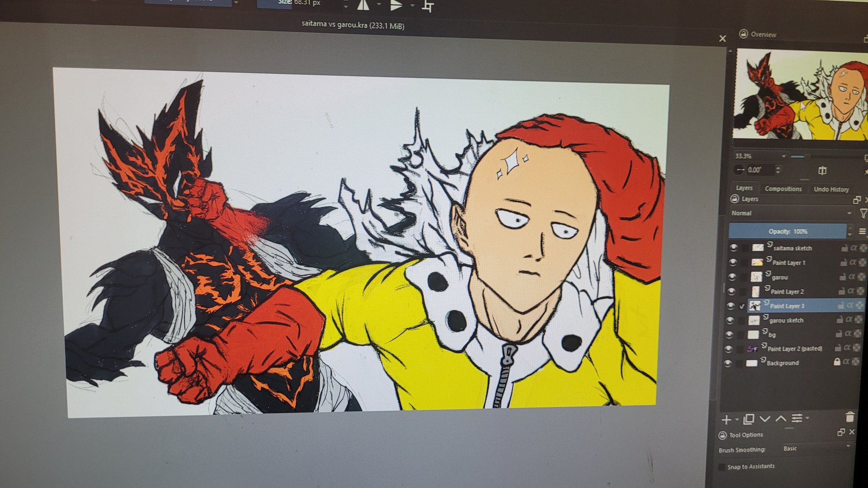Switch to the Compositions tab

coord(783,189)
